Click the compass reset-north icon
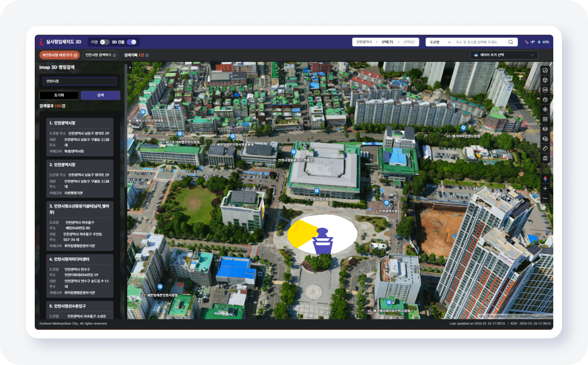Screen dimensions: 588x365 click(x=545, y=178)
